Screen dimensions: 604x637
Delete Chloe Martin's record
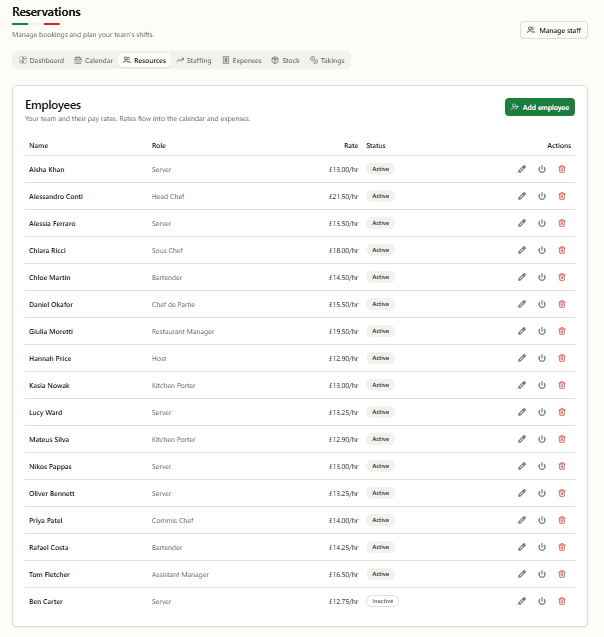pos(562,277)
